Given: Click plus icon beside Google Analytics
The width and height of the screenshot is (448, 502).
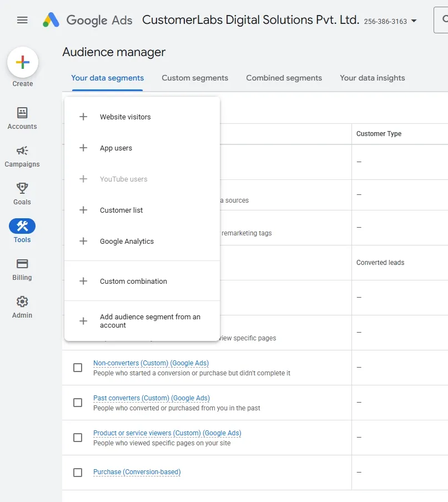Looking at the screenshot, I should click(83, 241).
